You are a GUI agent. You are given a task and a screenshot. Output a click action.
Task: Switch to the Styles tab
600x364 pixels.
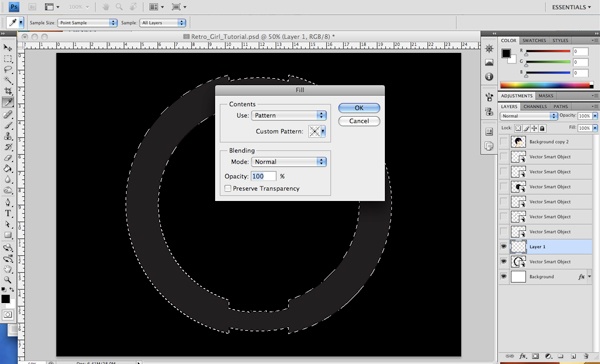560,40
